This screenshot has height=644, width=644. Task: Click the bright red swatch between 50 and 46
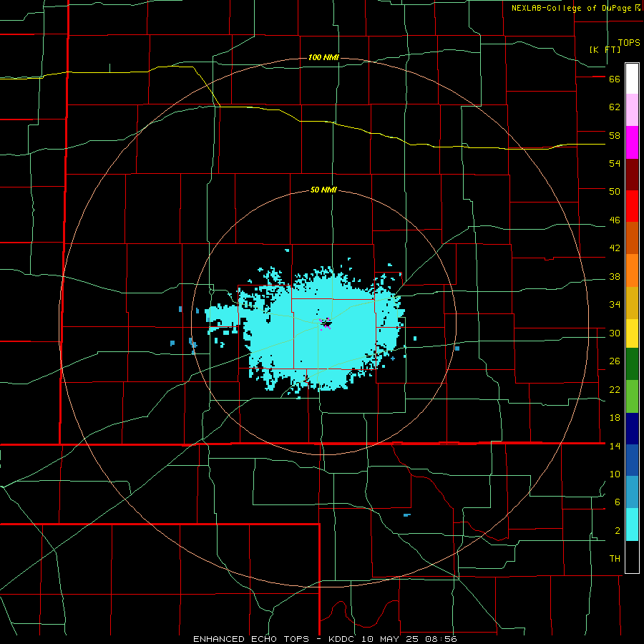point(632,206)
